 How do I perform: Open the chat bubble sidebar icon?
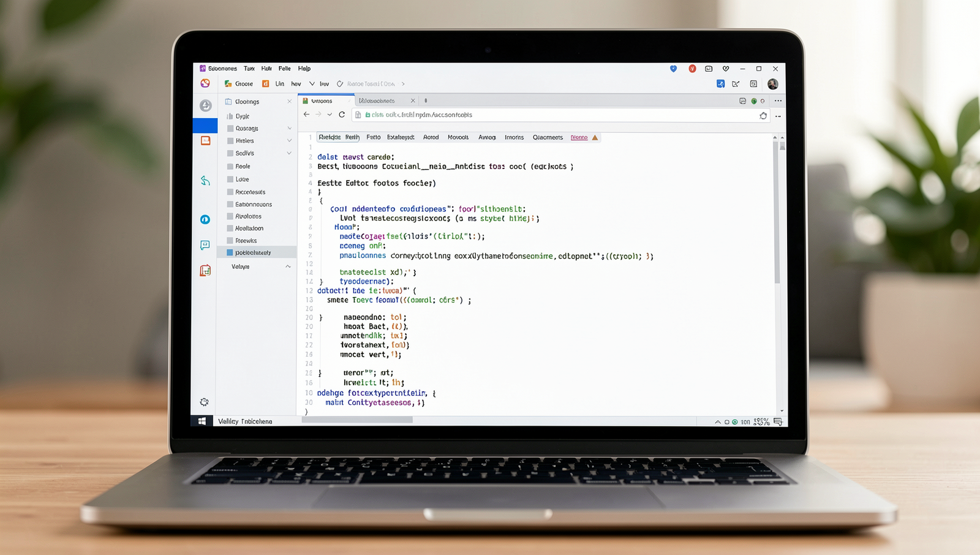205,245
